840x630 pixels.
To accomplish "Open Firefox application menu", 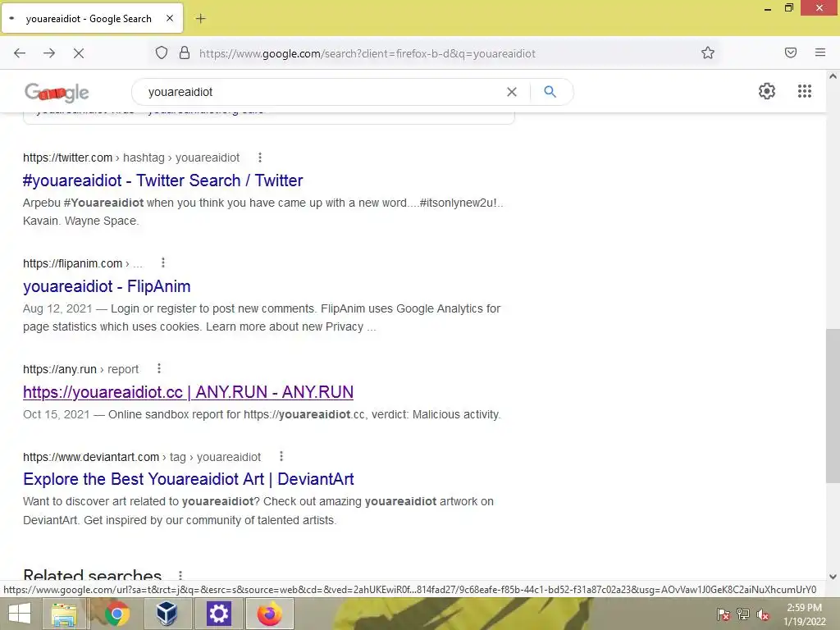I will tap(820, 52).
